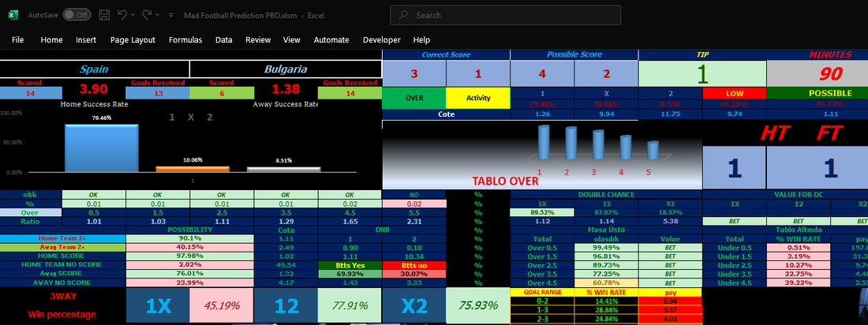The height and width of the screenshot is (325, 868).
Task: Click the 18.57% double chance cell
Action: click(670, 212)
